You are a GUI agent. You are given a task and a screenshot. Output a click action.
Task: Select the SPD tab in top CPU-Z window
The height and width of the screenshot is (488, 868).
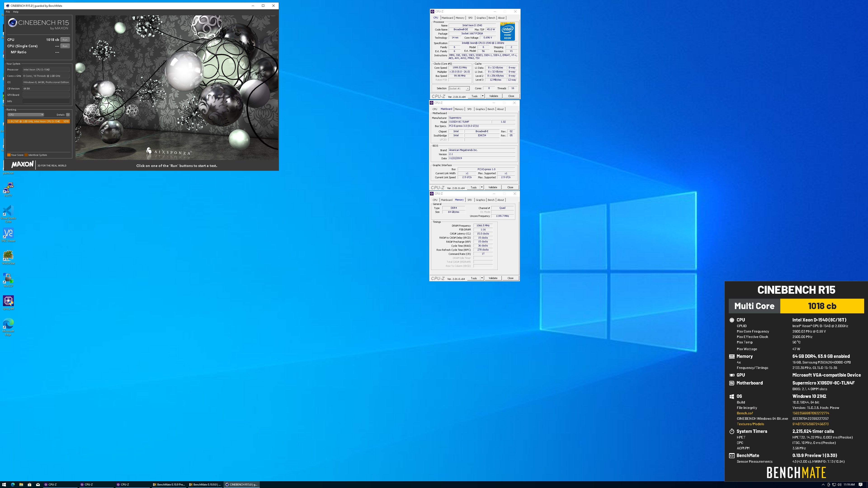coord(470,18)
